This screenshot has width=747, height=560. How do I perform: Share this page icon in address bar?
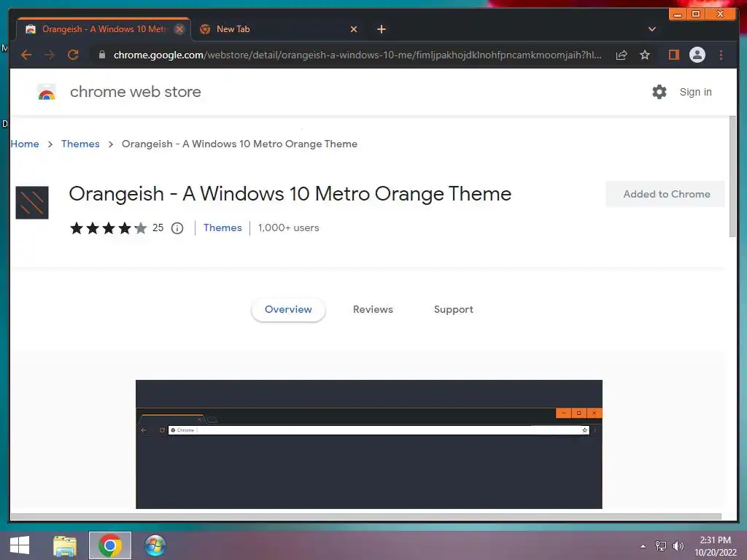[622, 55]
